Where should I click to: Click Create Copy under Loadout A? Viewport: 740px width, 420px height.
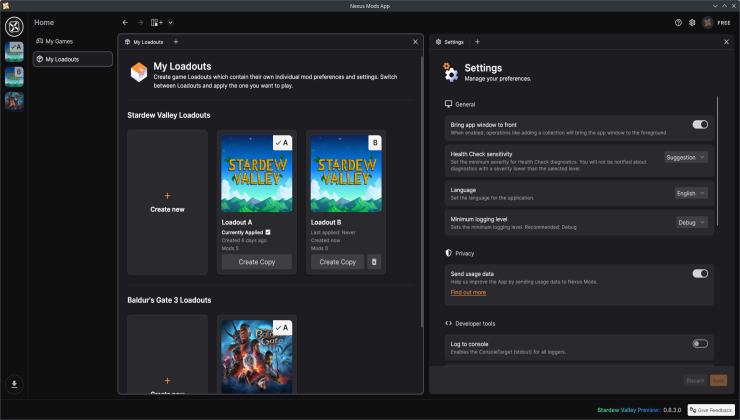pyautogui.click(x=256, y=262)
